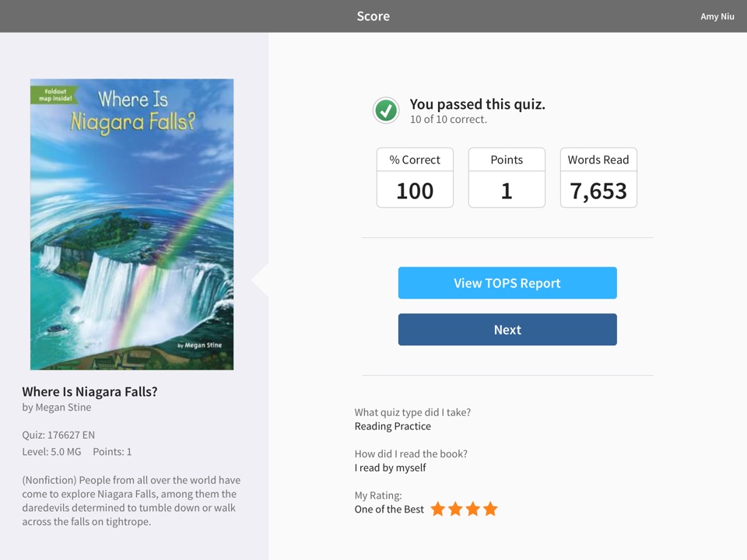Viewport: 747px width, 560px height.
Task: Click the Quiz 176627 EN number
Action: click(x=58, y=435)
